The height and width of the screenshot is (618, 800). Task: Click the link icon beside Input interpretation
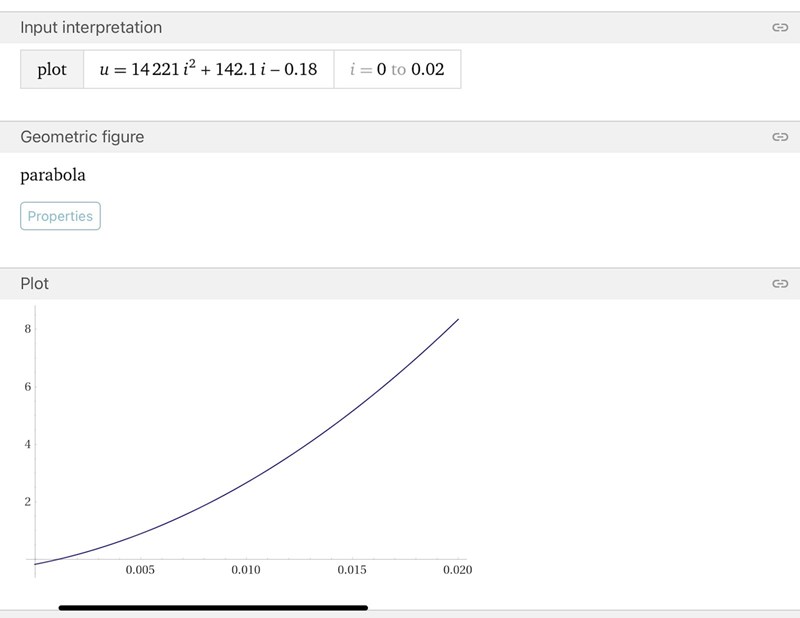pyautogui.click(x=780, y=28)
